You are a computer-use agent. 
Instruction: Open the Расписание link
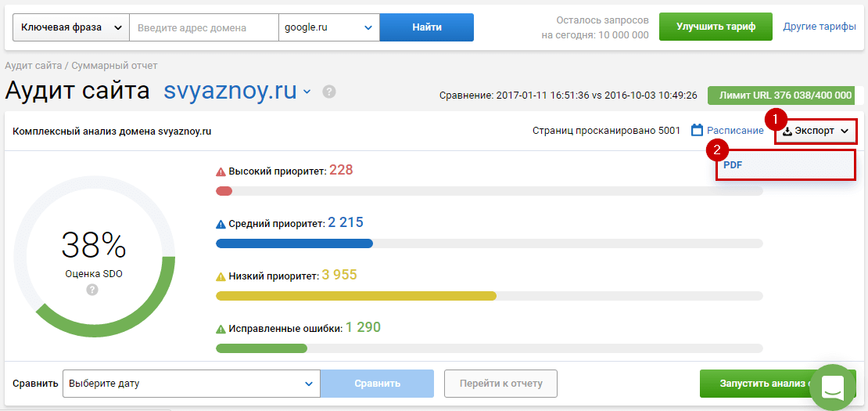point(735,131)
